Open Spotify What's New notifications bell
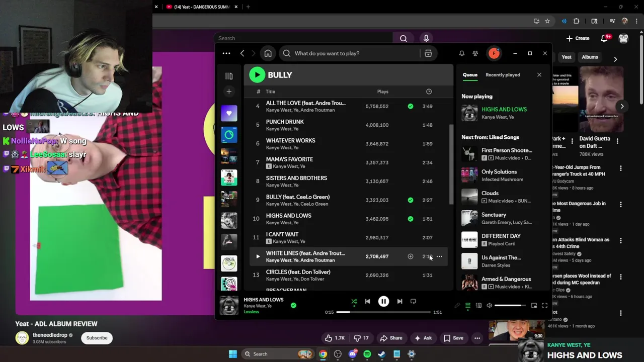Image resolution: width=644 pixels, height=362 pixels. [x=461, y=53]
